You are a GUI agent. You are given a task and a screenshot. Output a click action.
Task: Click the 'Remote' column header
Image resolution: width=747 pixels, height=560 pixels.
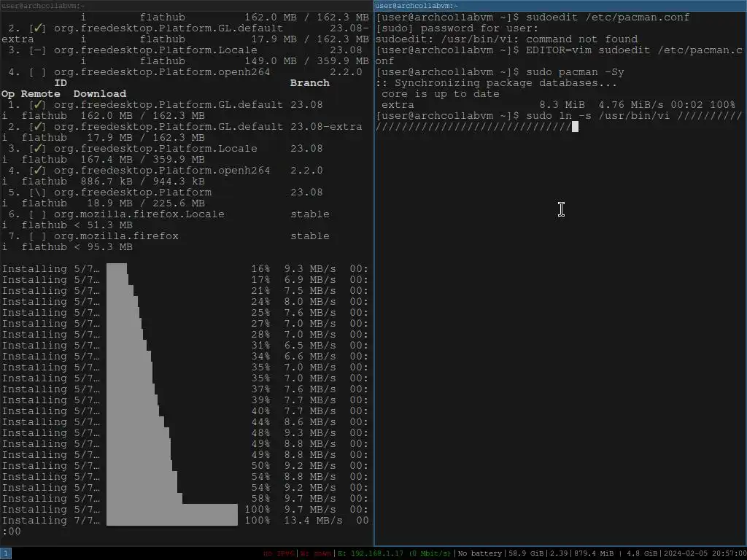tap(41, 94)
